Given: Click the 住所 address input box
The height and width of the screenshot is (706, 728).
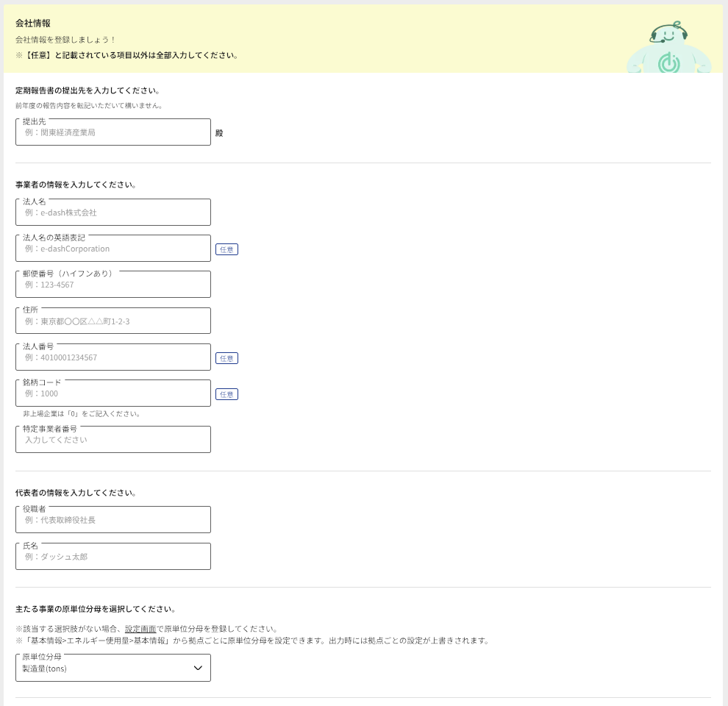Looking at the screenshot, I should tap(113, 320).
